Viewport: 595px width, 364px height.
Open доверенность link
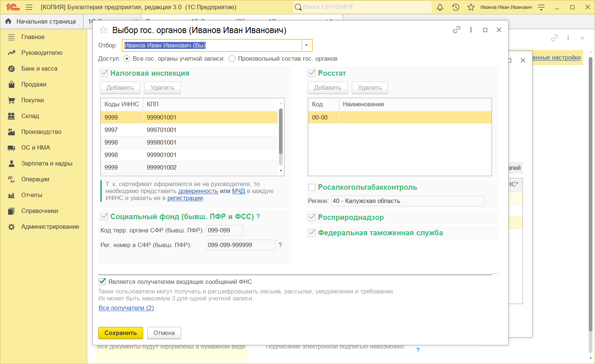click(x=198, y=191)
